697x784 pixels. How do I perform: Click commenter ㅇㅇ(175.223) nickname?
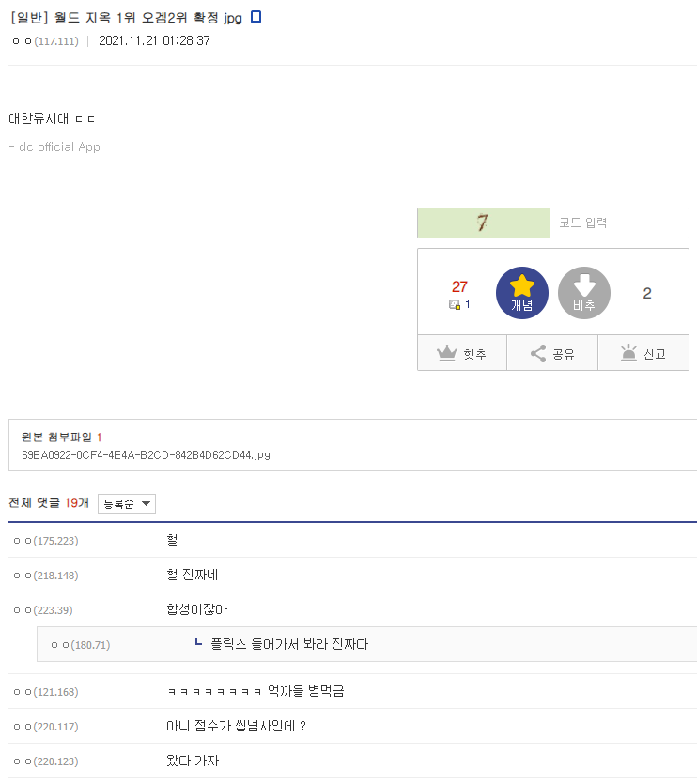[x=46, y=541]
